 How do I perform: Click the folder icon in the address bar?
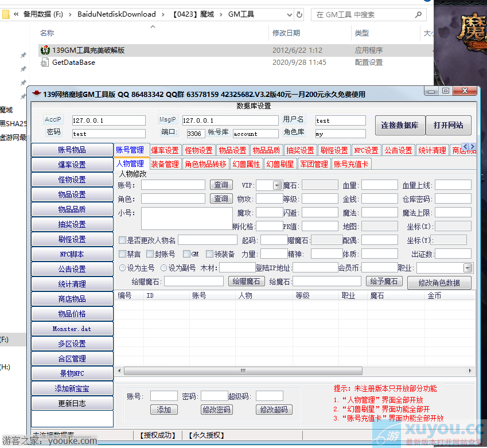[5, 14]
